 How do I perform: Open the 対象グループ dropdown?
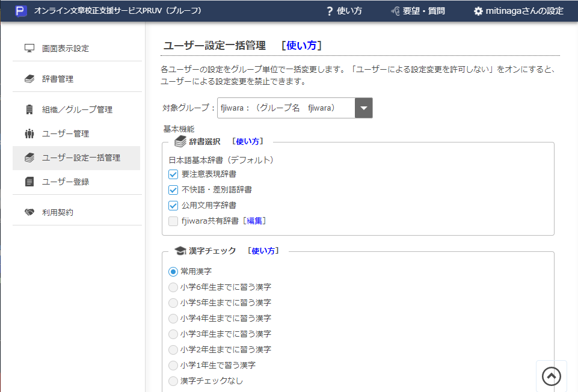coord(365,108)
